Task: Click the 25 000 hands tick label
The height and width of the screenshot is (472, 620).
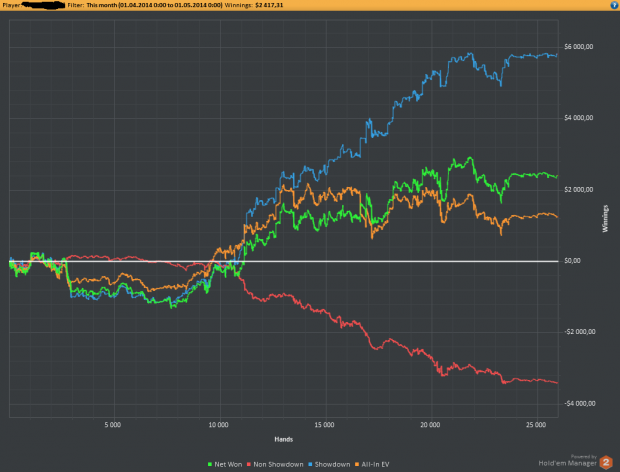Action: (x=536, y=425)
